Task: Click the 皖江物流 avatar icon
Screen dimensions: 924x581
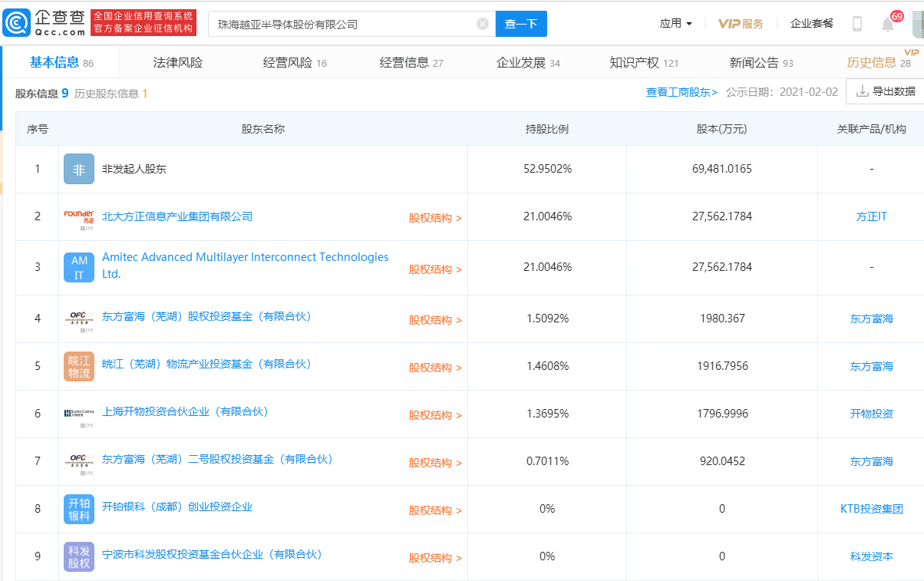Action: pyautogui.click(x=79, y=366)
